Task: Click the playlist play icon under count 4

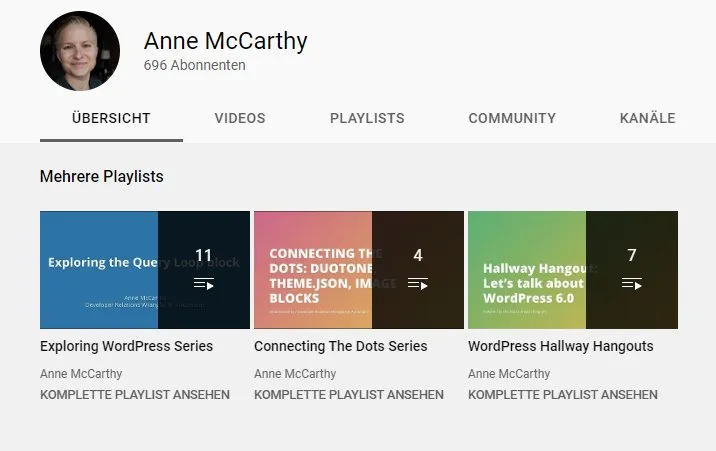Action: (418, 284)
